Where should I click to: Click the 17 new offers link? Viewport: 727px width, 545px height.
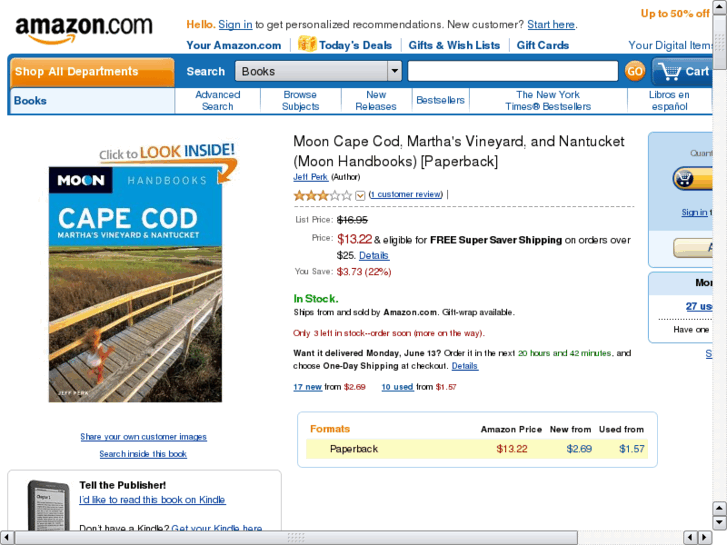(x=307, y=387)
